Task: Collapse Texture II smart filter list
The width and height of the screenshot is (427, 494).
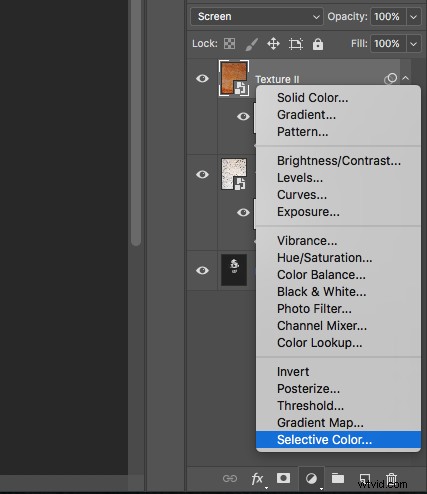Action: (x=406, y=78)
